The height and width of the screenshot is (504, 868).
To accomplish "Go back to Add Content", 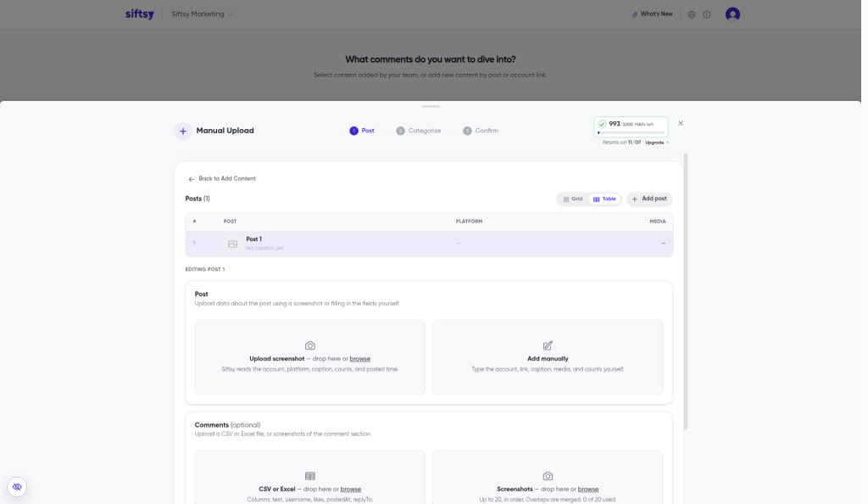I will (222, 178).
